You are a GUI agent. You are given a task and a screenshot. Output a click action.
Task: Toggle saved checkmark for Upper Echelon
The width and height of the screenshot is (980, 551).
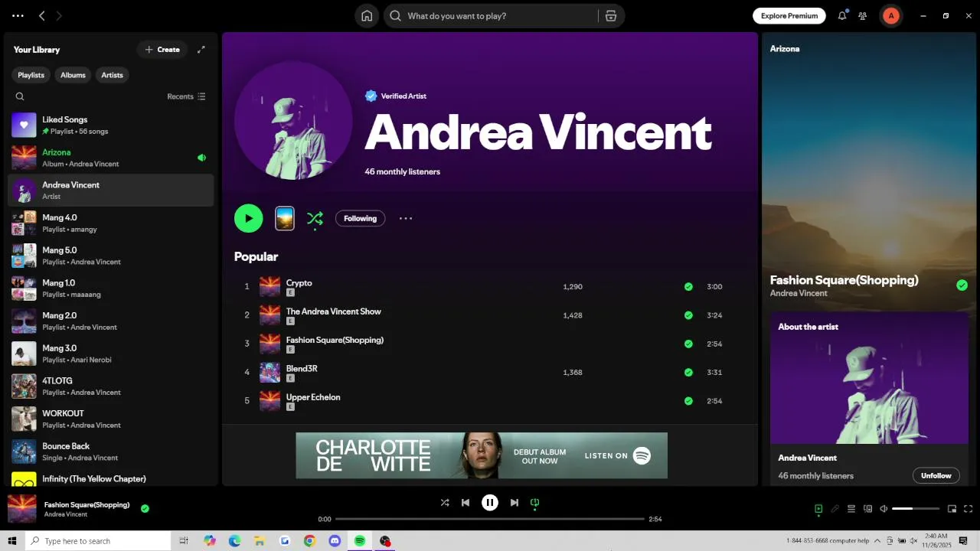[x=688, y=401]
